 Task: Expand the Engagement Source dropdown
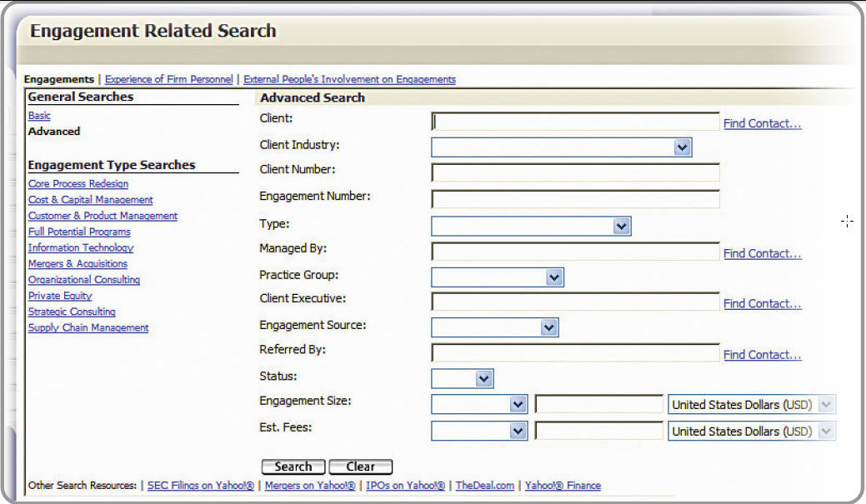(495, 327)
